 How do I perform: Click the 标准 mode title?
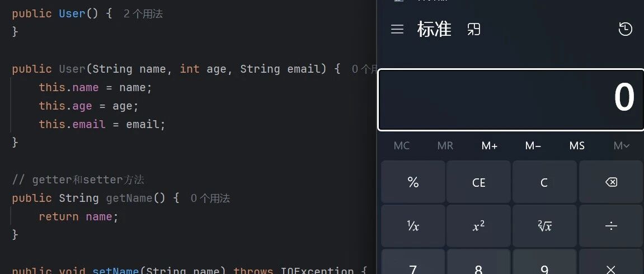(434, 29)
